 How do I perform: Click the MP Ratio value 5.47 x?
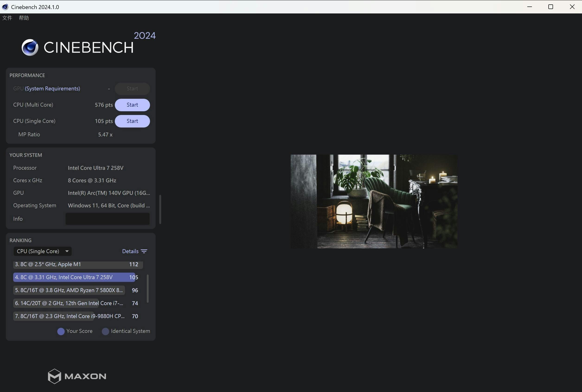point(105,134)
